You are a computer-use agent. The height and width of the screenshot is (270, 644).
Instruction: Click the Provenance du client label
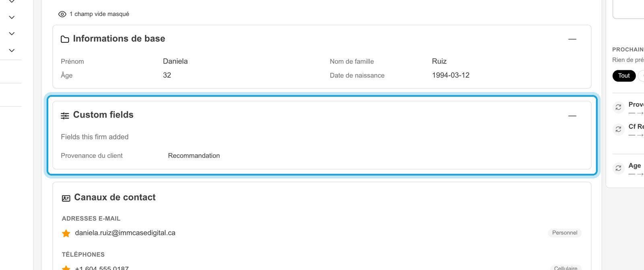pyautogui.click(x=92, y=155)
